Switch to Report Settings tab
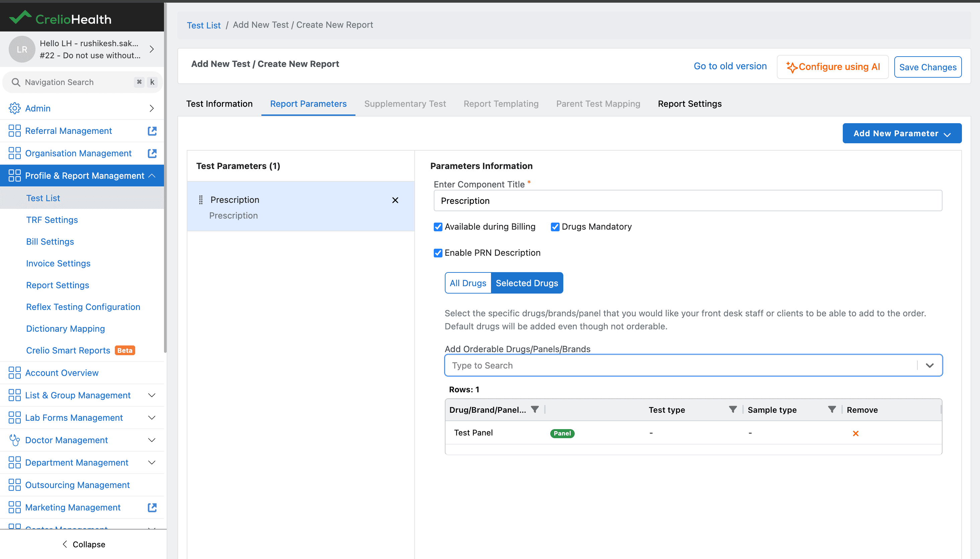The height and width of the screenshot is (559, 980). pyautogui.click(x=690, y=104)
